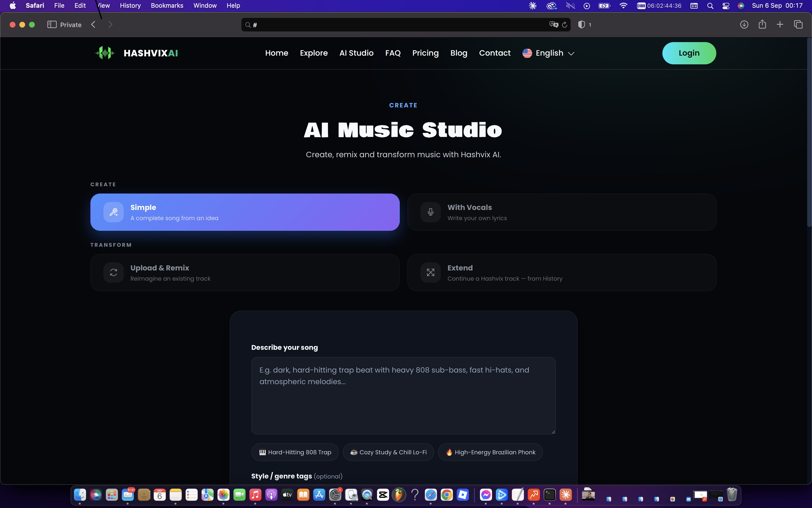Viewport: 812px width, 508px height.
Task: Select the Upload & Remix mode card
Action: point(245,272)
